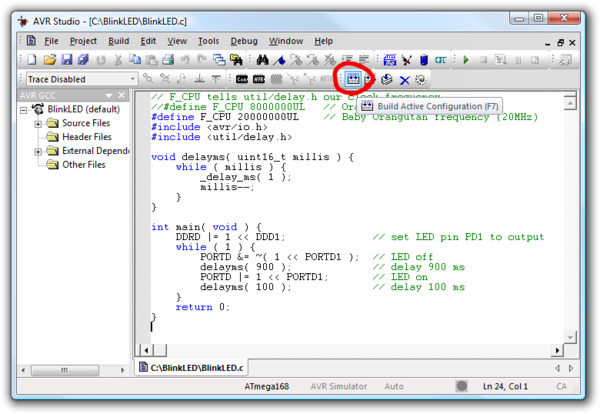Click the editor horizontal scrollbar right arrow
Screen dimensions: 600x414
coord(557,350)
